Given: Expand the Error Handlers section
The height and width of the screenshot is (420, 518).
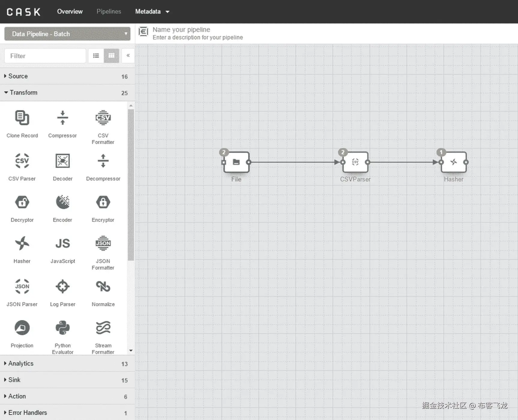Looking at the screenshot, I should (x=67, y=413).
